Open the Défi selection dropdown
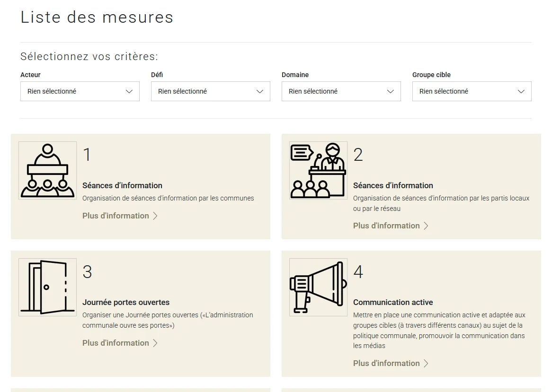 [x=210, y=91]
